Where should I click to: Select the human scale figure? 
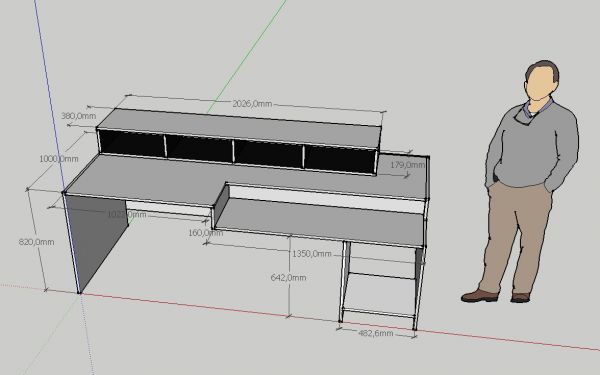click(520, 181)
